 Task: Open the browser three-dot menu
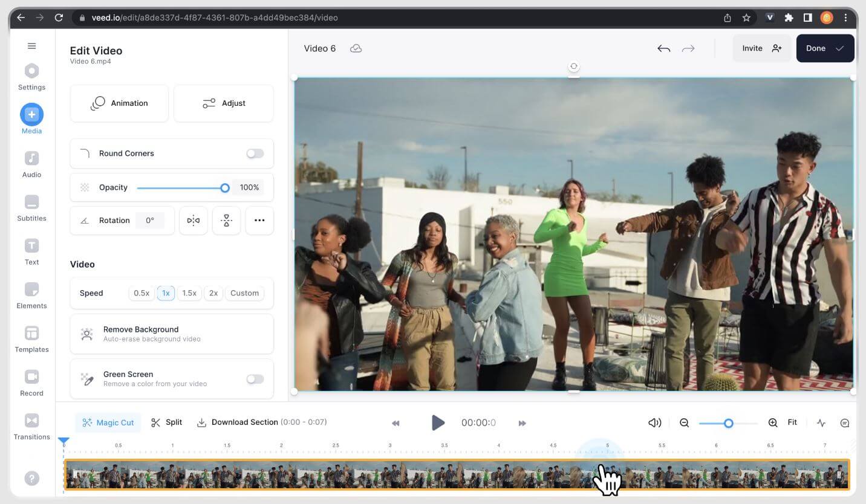point(845,18)
